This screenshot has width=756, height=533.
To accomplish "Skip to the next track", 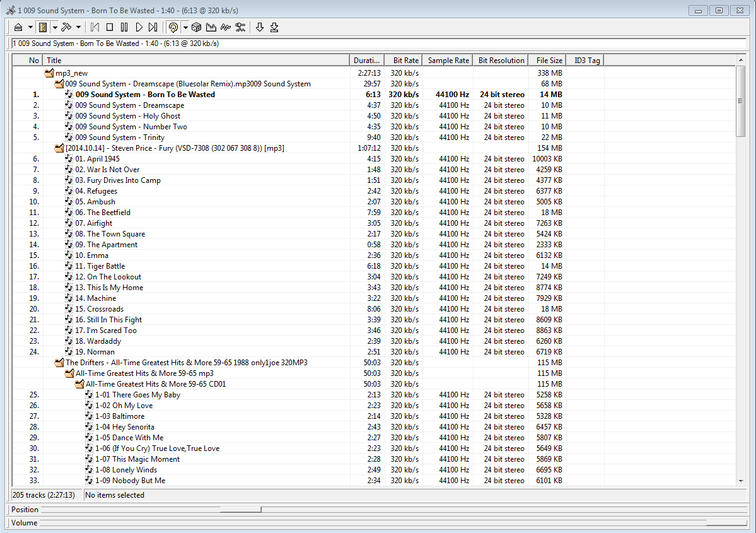I will (x=153, y=27).
